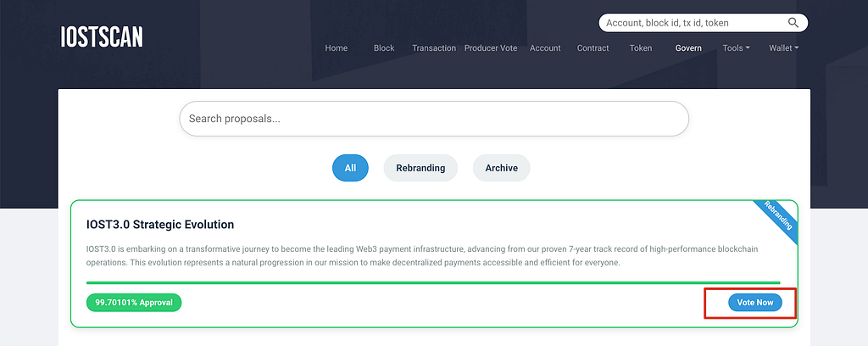The height and width of the screenshot is (346, 868).
Task: Expand the Wallet dropdown menu
Action: tap(783, 48)
